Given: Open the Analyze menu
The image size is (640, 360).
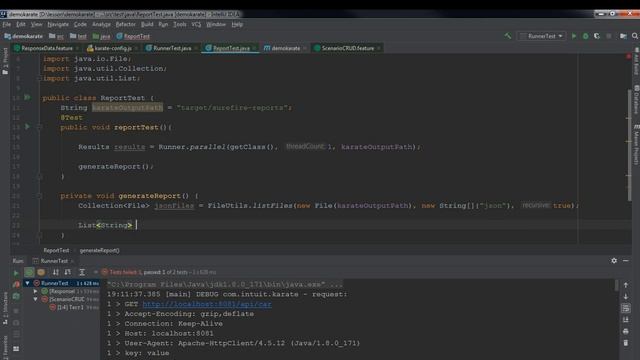Looking at the screenshot, I should [101, 24].
